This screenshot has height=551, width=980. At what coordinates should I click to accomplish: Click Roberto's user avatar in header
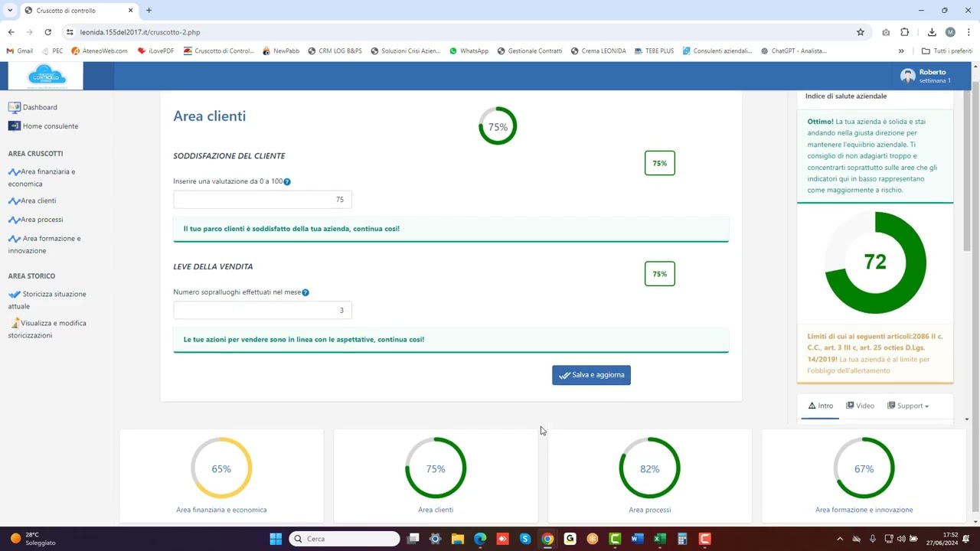pyautogui.click(x=907, y=76)
